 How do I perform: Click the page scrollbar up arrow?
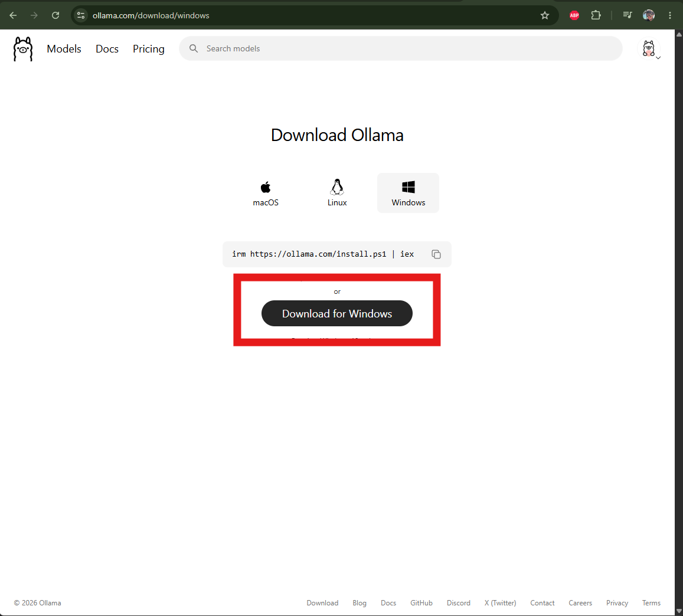pos(679,34)
